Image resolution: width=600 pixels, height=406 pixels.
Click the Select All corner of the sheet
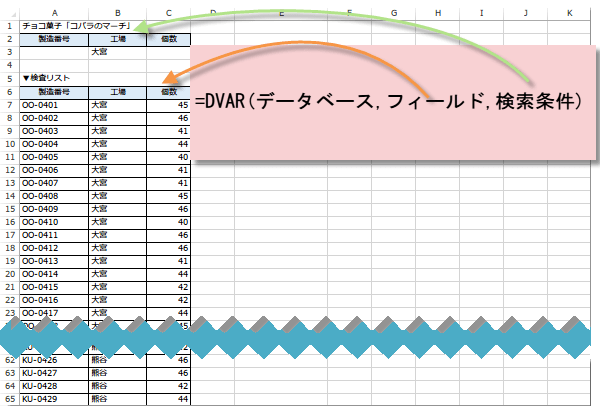point(10,13)
